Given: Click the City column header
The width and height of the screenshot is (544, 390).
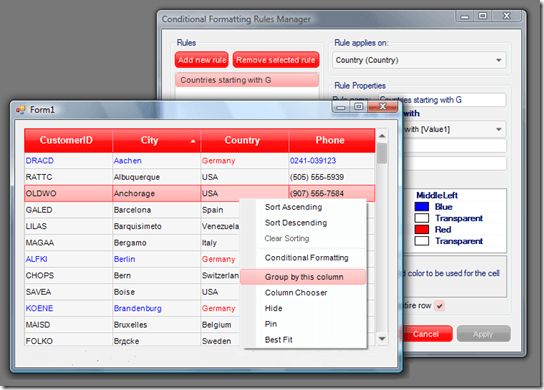Looking at the screenshot, I should [x=156, y=140].
